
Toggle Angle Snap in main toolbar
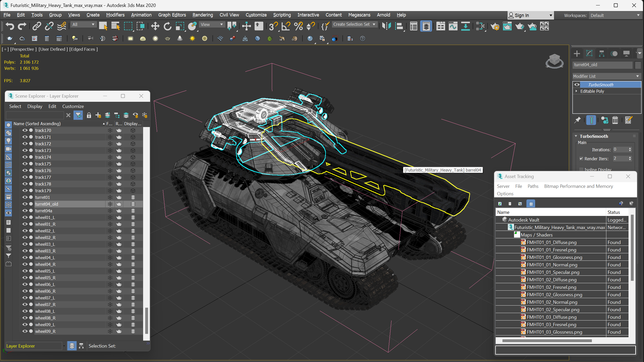(286, 26)
